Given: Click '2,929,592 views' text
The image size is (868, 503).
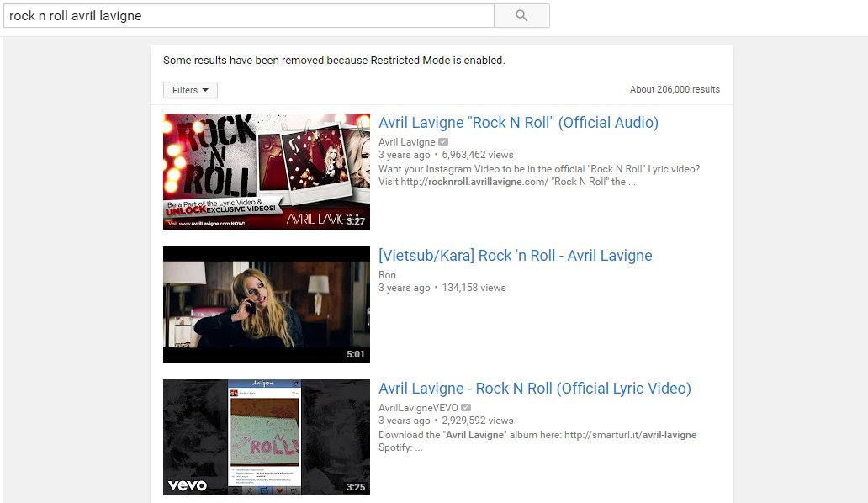Looking at the screenshot, I should click(478, 421).
